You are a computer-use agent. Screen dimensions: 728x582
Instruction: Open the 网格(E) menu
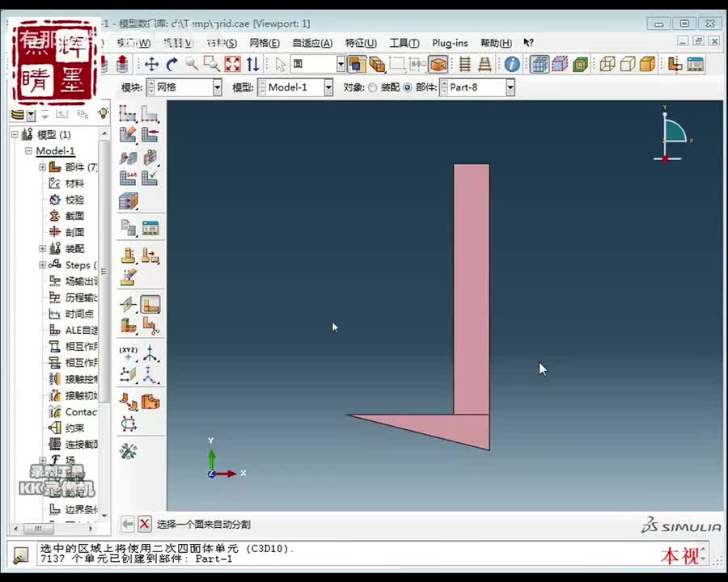(x=265, y=43)
